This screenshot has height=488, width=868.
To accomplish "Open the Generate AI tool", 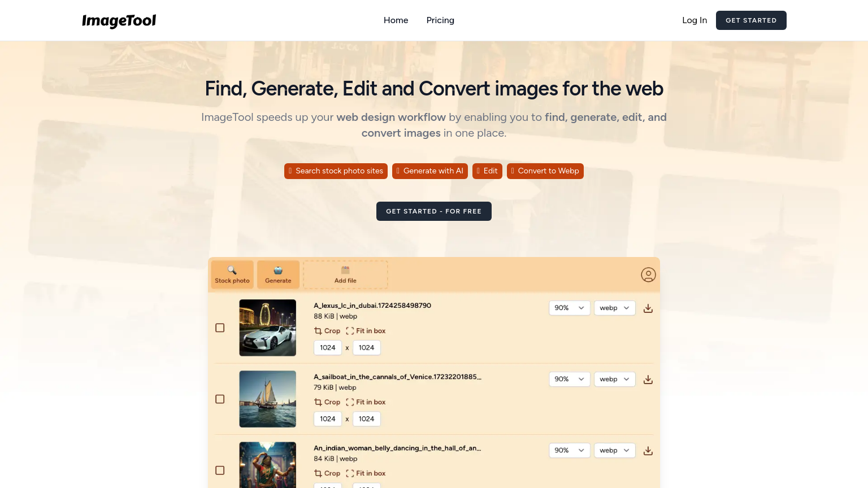I will (278, 274).
